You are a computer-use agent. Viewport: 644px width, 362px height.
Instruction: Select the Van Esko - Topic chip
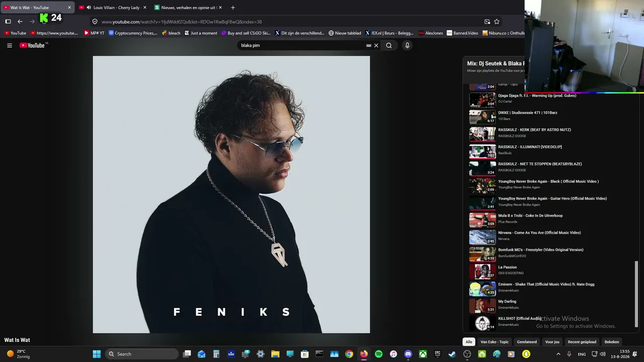(x=495, y=342)
